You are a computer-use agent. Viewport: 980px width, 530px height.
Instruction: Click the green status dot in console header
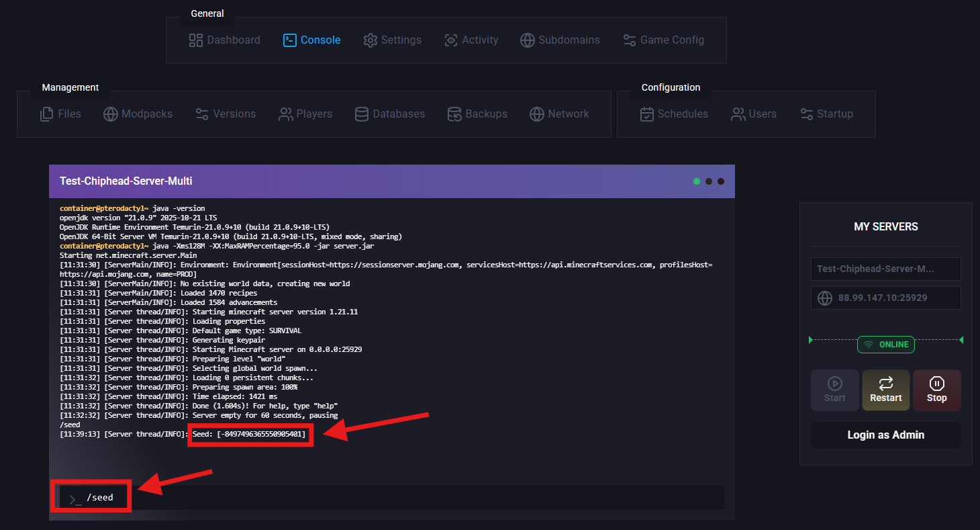697,181
